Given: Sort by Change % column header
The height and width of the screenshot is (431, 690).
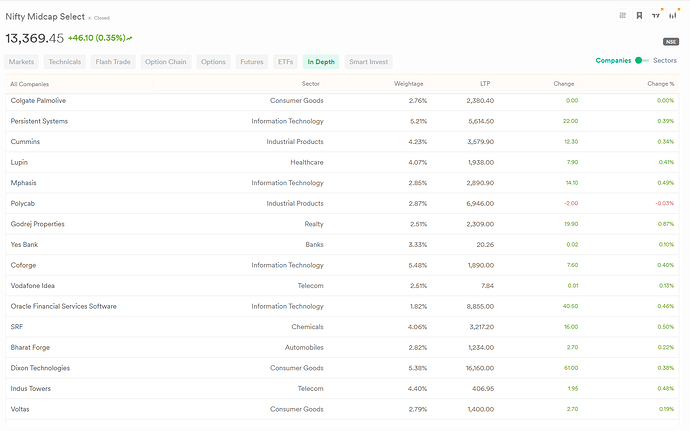Looking at the screenshot, I should (661, 84).
